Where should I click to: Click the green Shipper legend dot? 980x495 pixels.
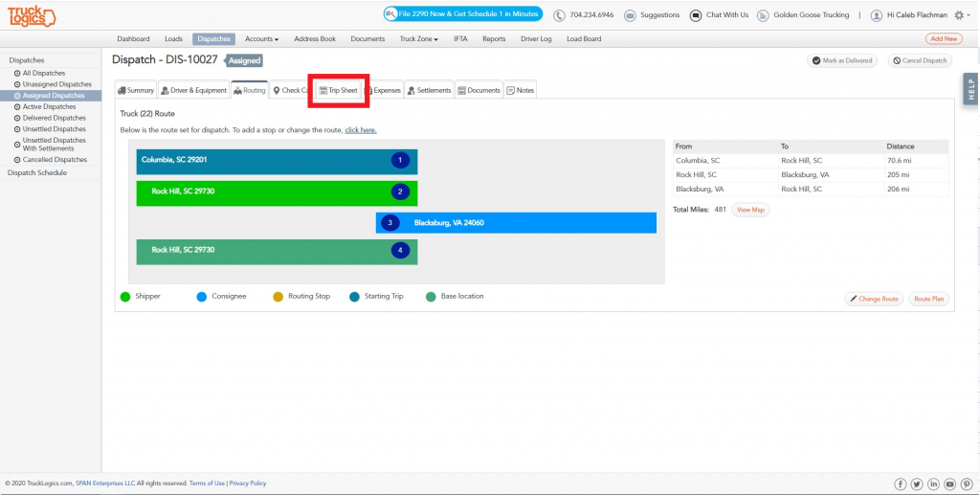coord(125,297)
